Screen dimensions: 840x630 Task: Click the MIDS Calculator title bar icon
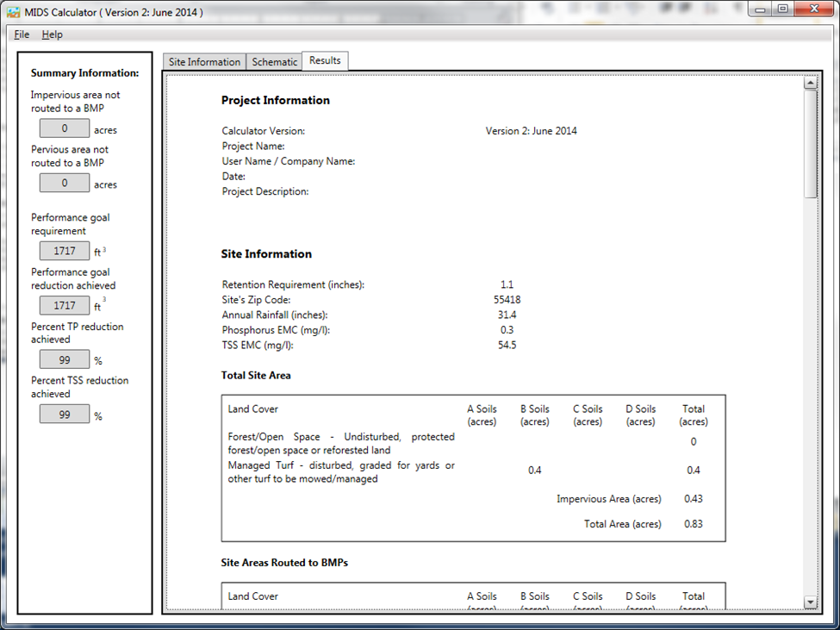[14, 10]
